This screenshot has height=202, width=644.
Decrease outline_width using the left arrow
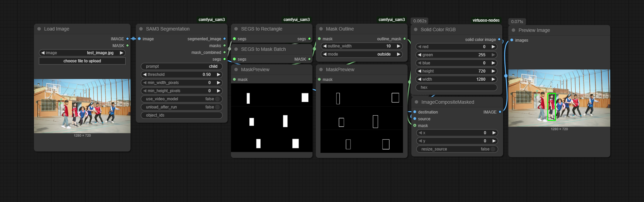pyautogui.click(x=325, y=46)
